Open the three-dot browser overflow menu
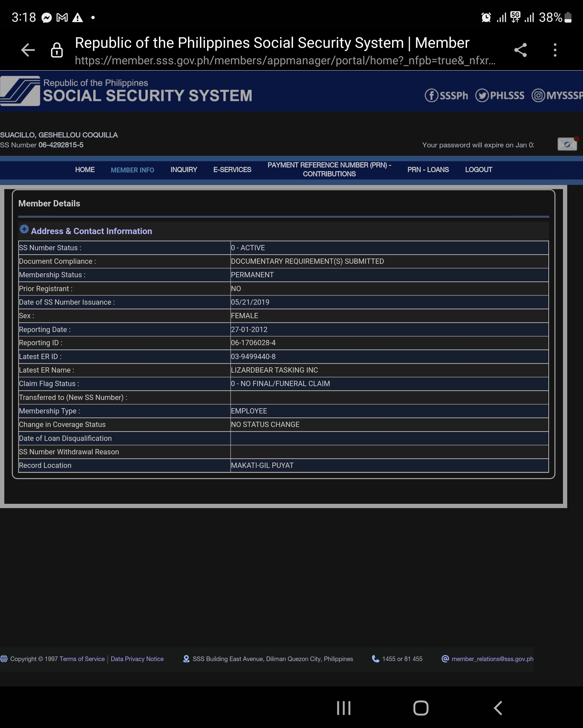The image size is (583, 728). 555,50
